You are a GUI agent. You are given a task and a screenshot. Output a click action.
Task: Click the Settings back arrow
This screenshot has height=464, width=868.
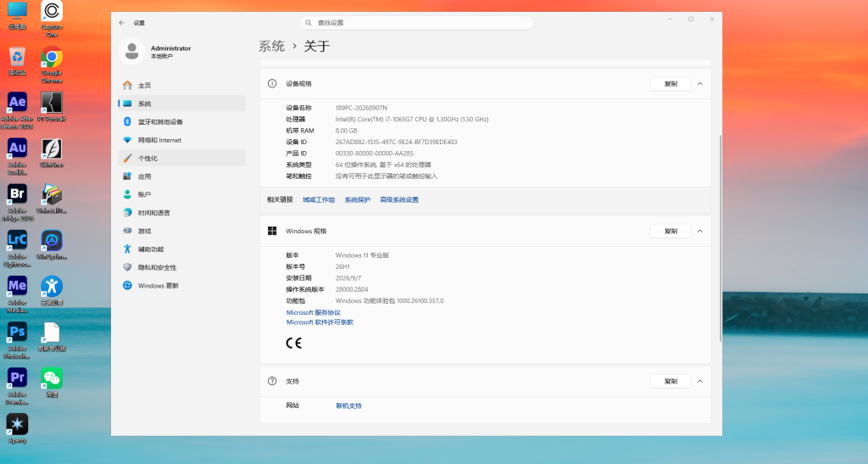122,23
